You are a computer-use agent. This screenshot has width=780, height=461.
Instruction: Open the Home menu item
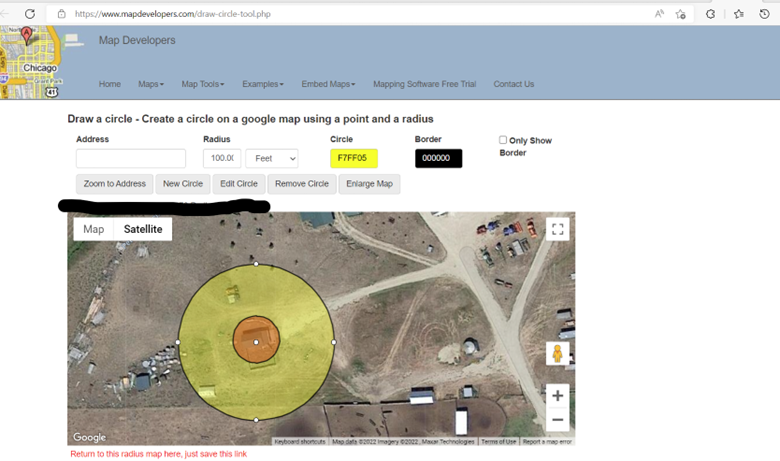pos(110,84)
